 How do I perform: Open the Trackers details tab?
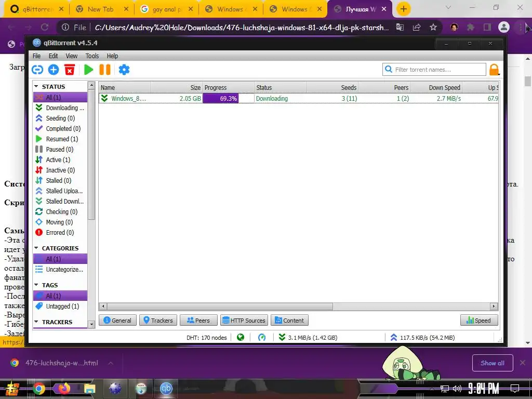pyautogui.click(x=158, y=320)
